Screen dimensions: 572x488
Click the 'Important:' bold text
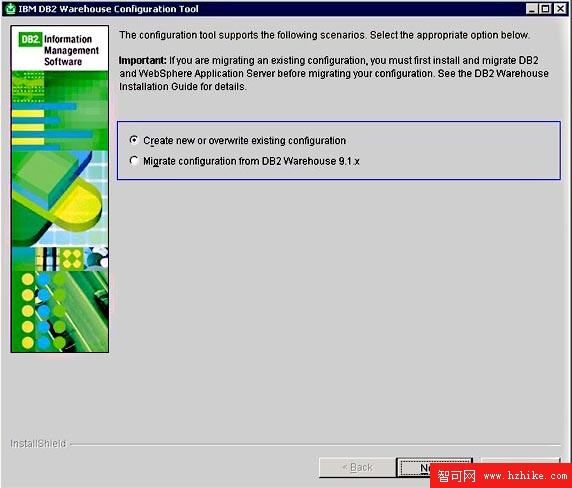142,60
